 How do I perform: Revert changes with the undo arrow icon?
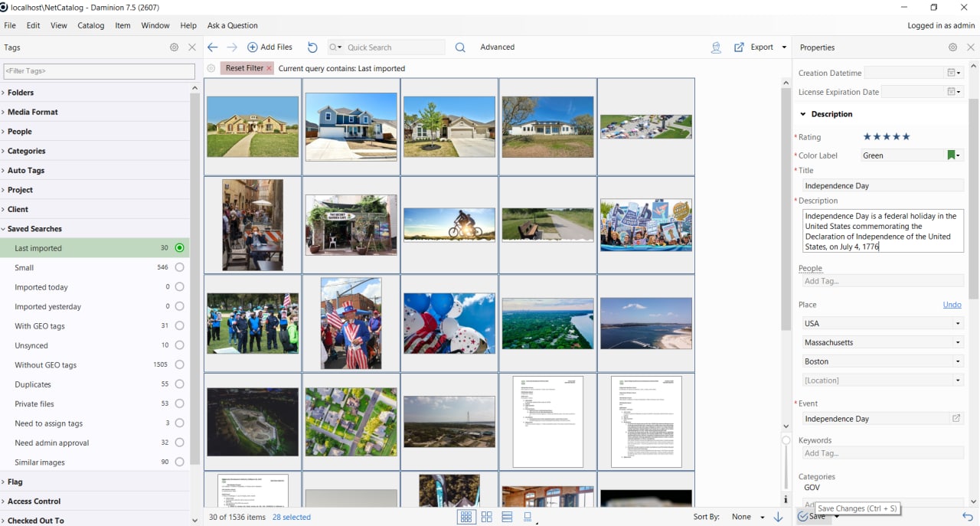click(x=968, y=517)
